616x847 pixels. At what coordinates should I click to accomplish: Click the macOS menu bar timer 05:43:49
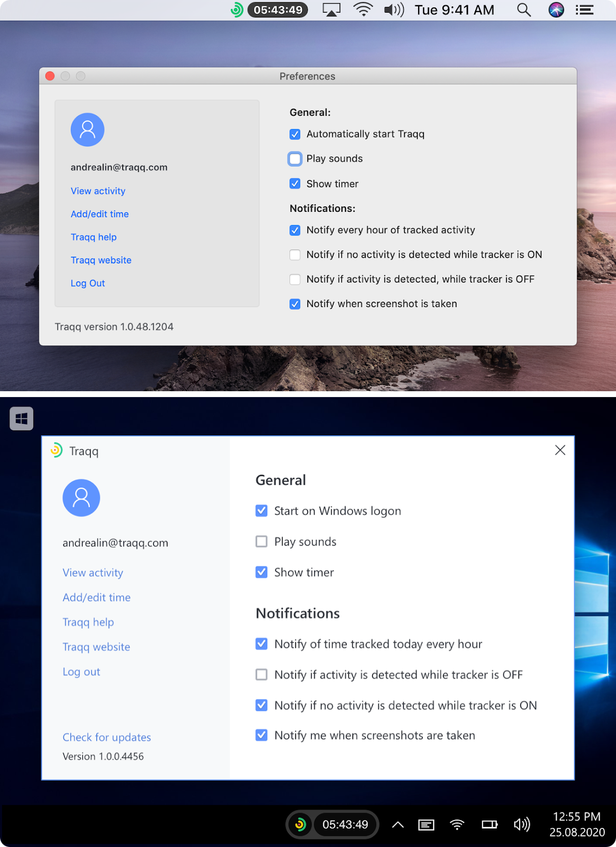coord(278,10)
